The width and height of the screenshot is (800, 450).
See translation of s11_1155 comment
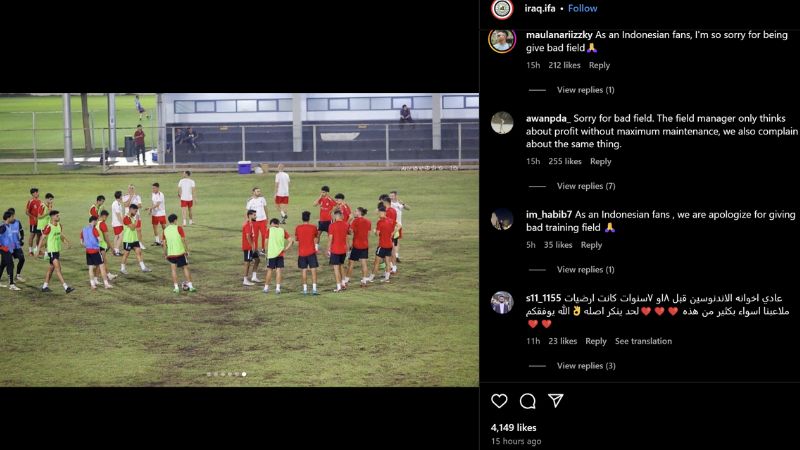(x=643, y=341)
